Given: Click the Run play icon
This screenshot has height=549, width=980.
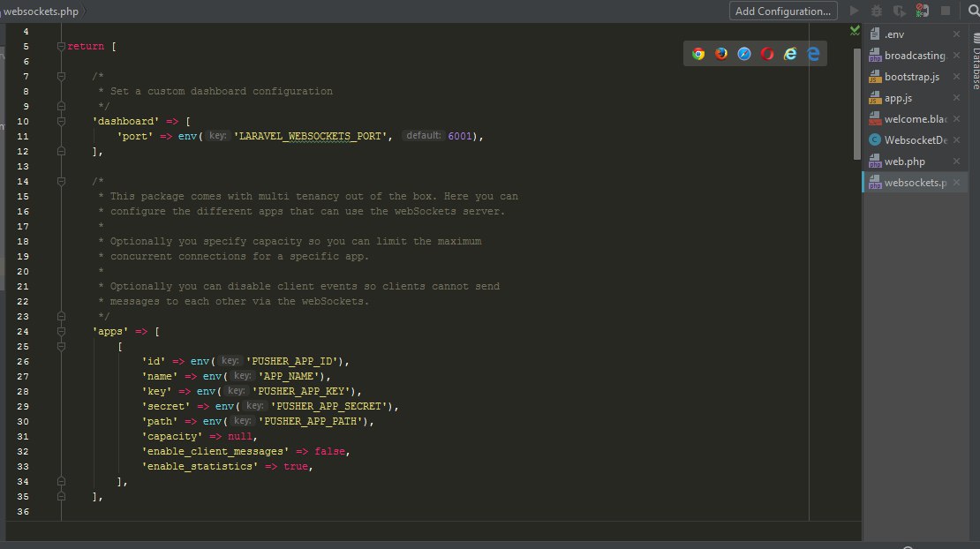Looking at the screenshot, I should click(x=854, y=11).
